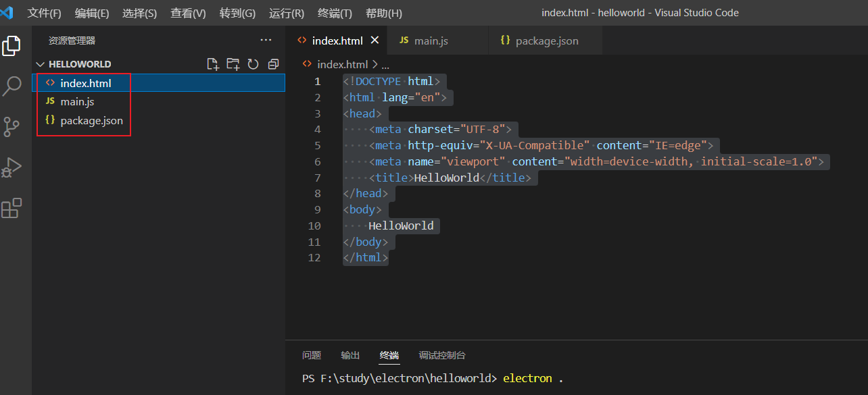The image size is (868, 395).
Task: Open the 帮助(H) menu
Action: coord(384,13)
